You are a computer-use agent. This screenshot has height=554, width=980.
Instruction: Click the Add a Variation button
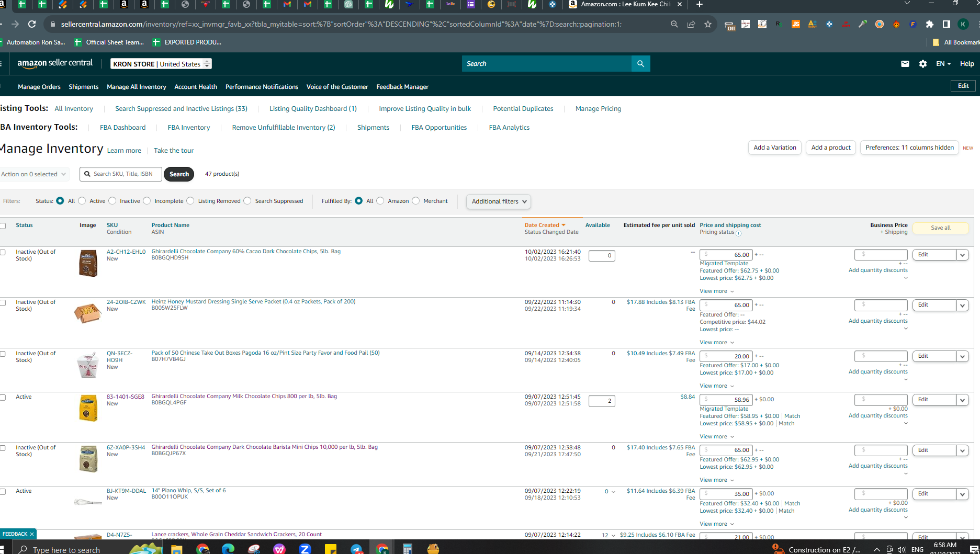pos(775,148)
